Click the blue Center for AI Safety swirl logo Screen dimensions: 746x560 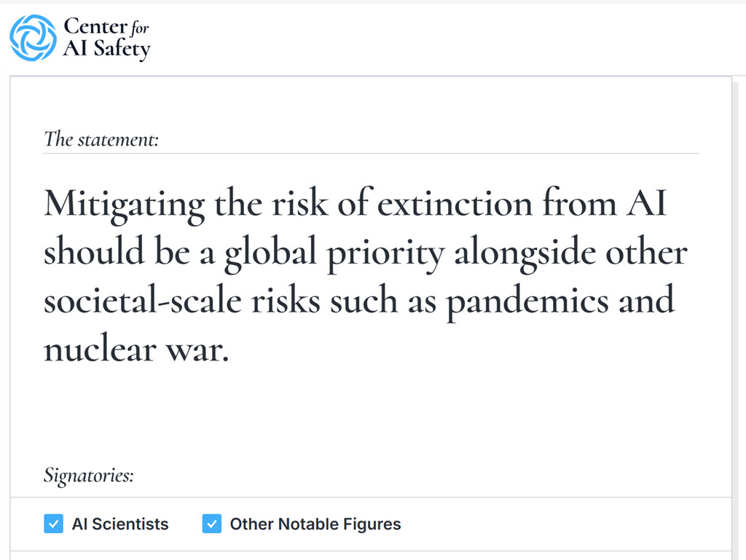coord(32,38)
